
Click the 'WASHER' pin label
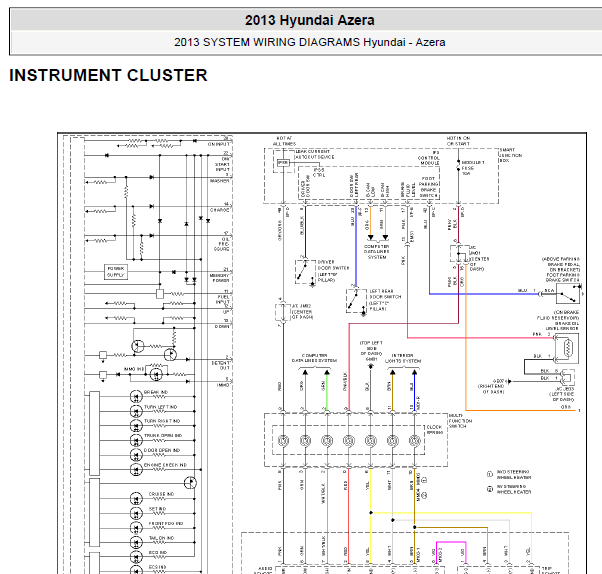(x=220, y=181)
